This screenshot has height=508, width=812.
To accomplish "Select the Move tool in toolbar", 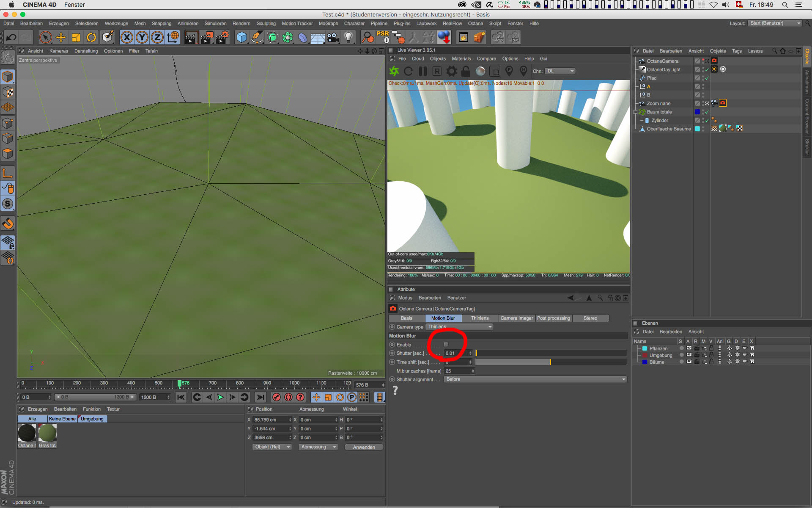I will 61,38.
